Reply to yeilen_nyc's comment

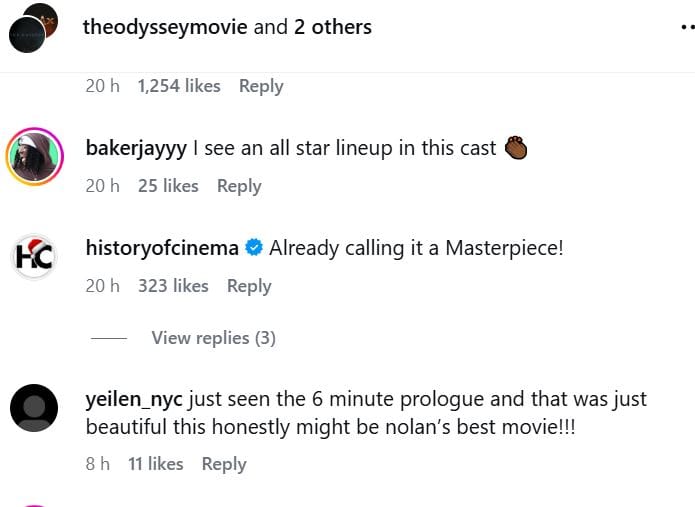(x=224, y=464)
